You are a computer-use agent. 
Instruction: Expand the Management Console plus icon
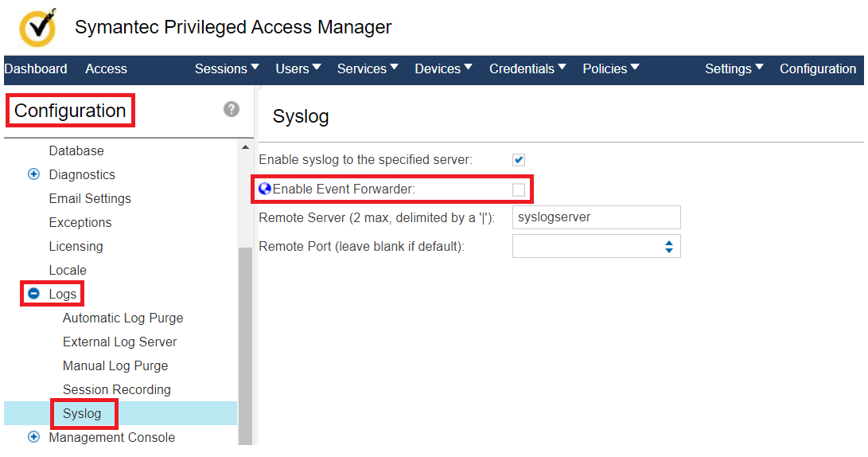33,436
